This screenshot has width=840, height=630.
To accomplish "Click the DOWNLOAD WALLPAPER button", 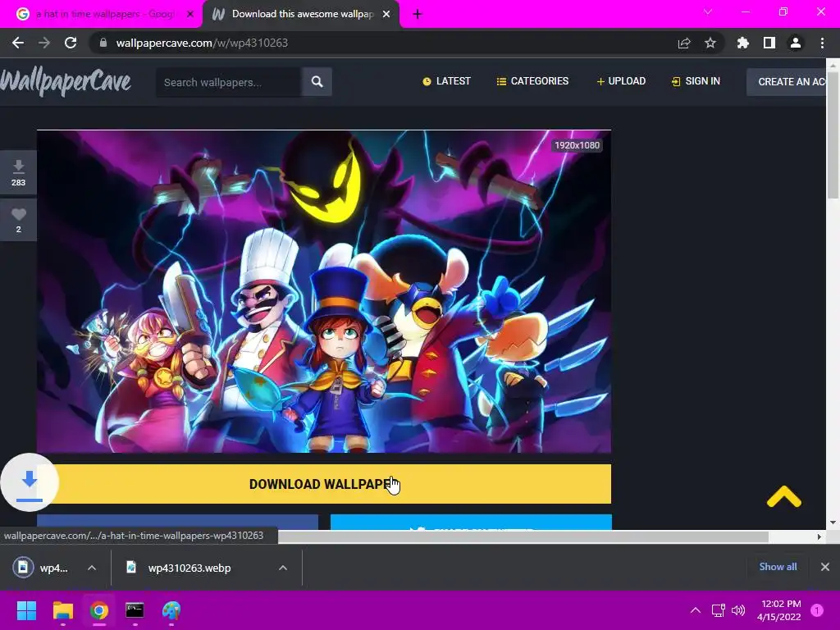I will (x=324, y=484).
